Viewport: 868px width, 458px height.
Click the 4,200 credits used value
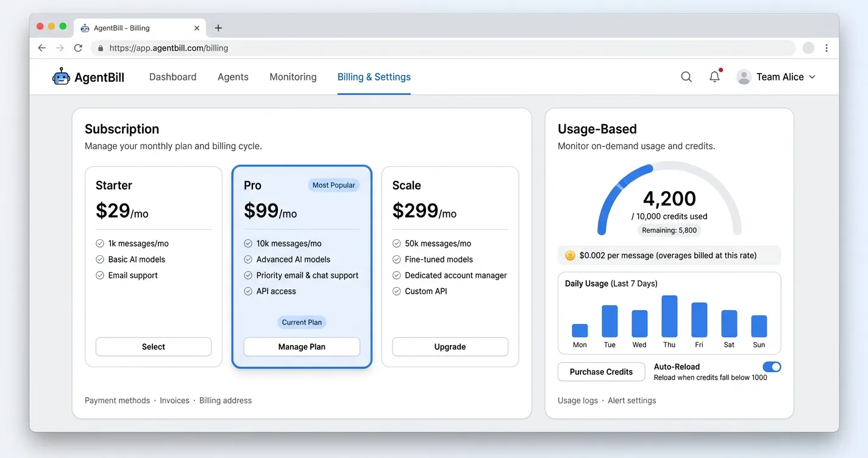(669, 199)
